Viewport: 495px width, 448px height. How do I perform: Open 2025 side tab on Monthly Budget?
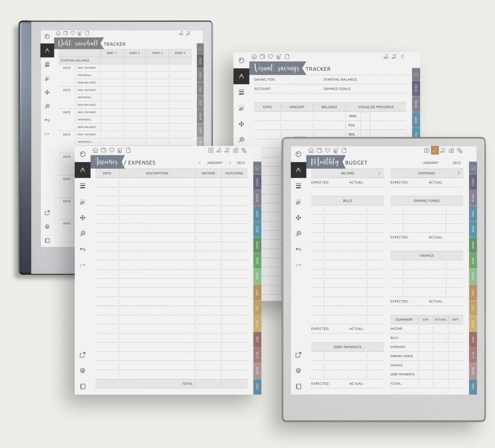473,182
